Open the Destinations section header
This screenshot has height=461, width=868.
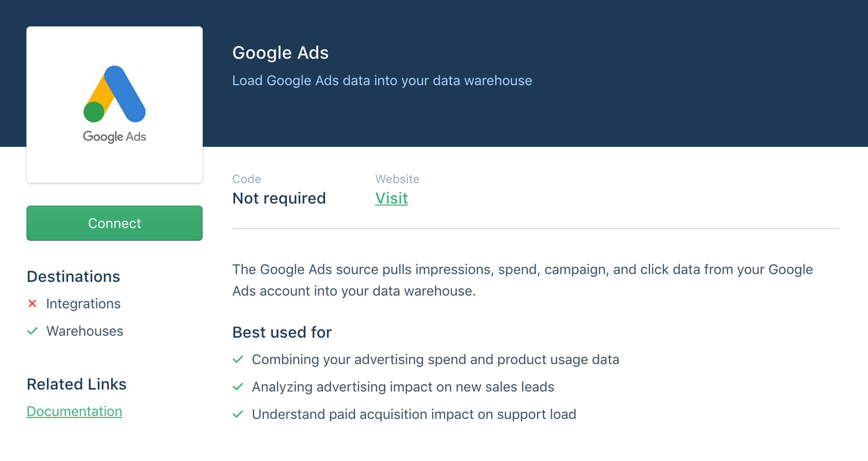(73, 276)
